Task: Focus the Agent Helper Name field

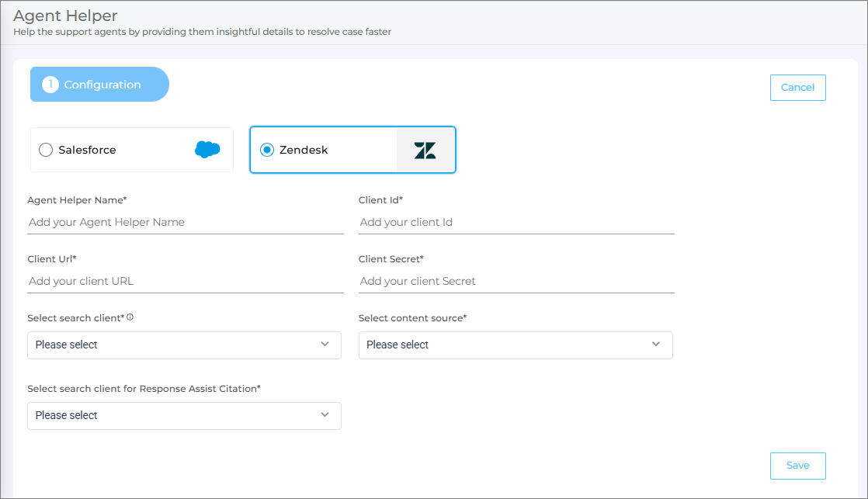Action: pos(185,222)
